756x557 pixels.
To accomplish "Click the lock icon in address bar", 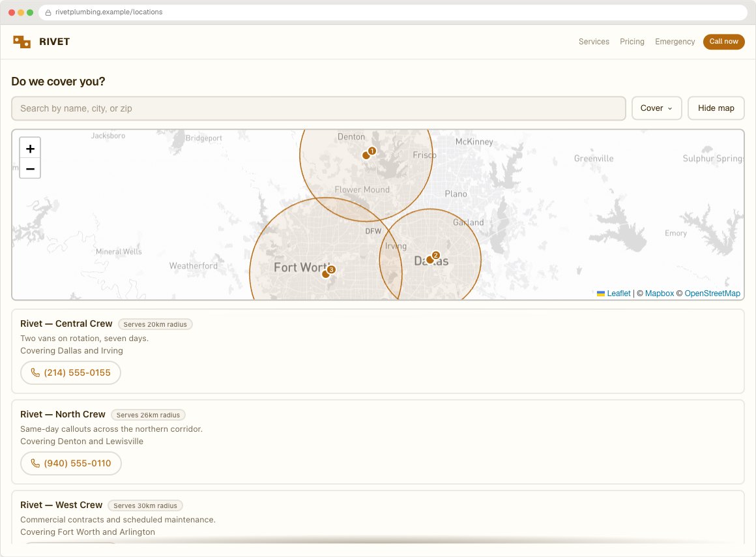I will coord(48,12).
